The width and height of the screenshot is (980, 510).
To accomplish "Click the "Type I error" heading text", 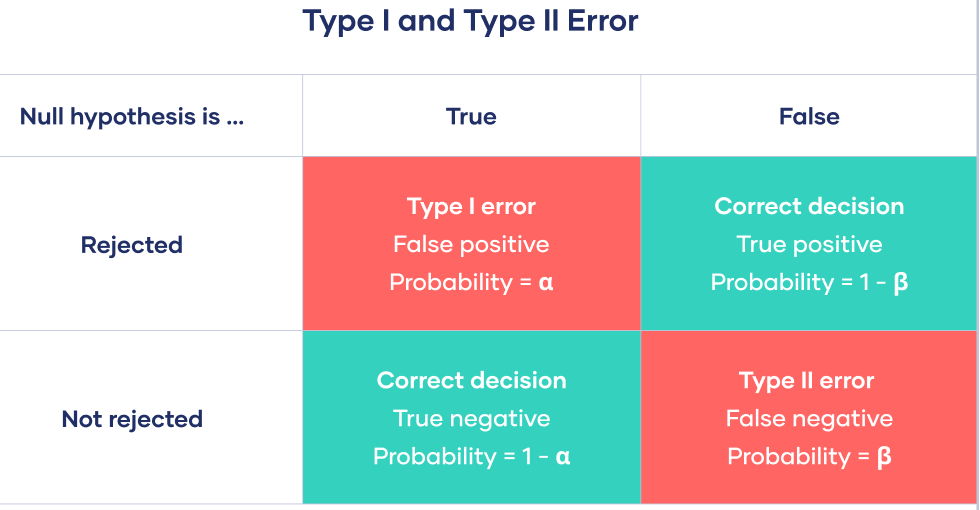I will (x=471, y=207).
